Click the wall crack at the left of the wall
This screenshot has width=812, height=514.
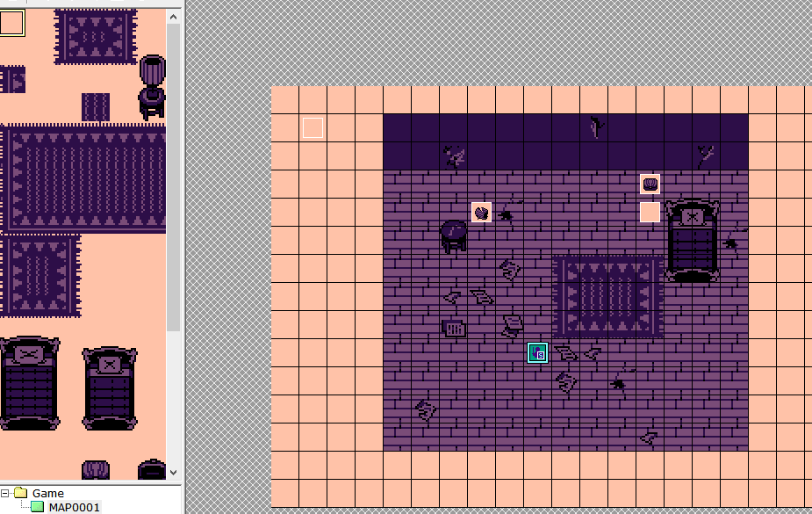point(455,156)
